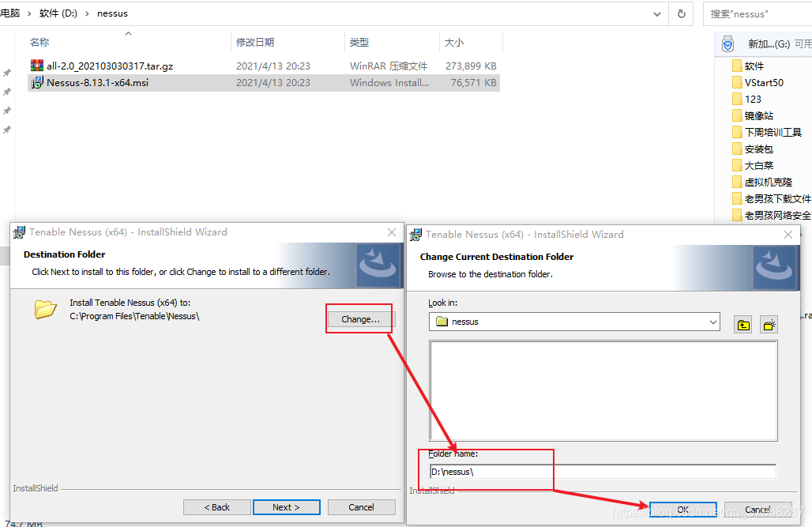
Task: Open the 软件 folder in the right panel
Action: (x=754, y=66)
